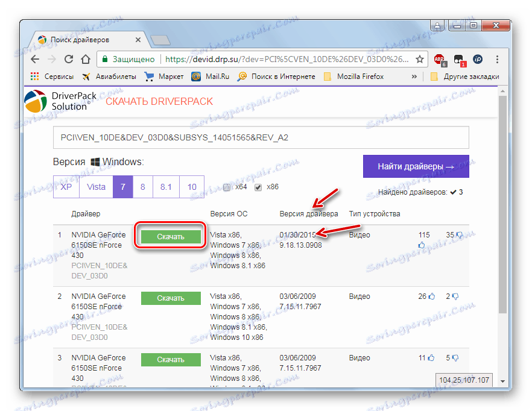Open the Mail.Ru bookmark

coord(211,77)
